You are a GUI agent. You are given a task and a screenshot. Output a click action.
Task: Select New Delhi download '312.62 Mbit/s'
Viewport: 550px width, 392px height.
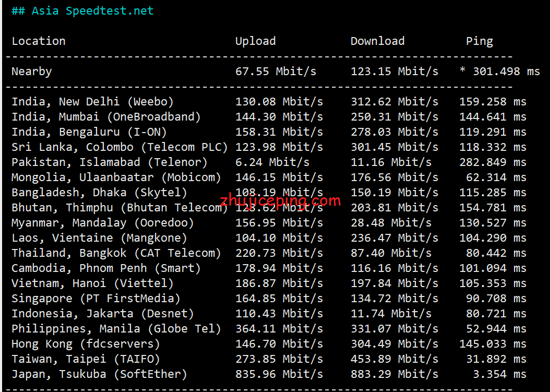pyautogui.click(x=394, y=102)
